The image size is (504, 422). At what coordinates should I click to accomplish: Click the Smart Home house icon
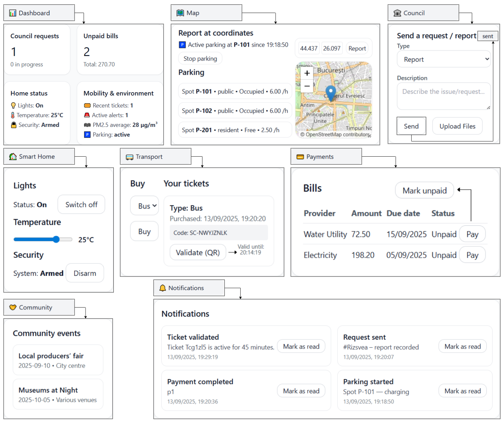(13, 157)
